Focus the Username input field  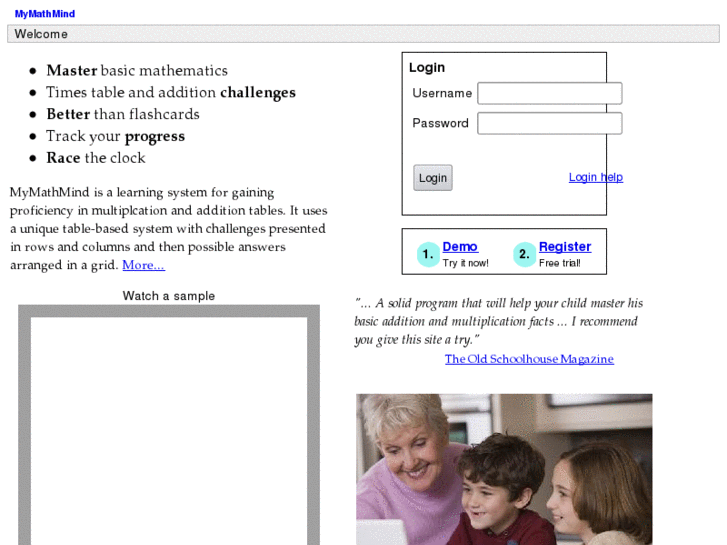coord(550,93)
